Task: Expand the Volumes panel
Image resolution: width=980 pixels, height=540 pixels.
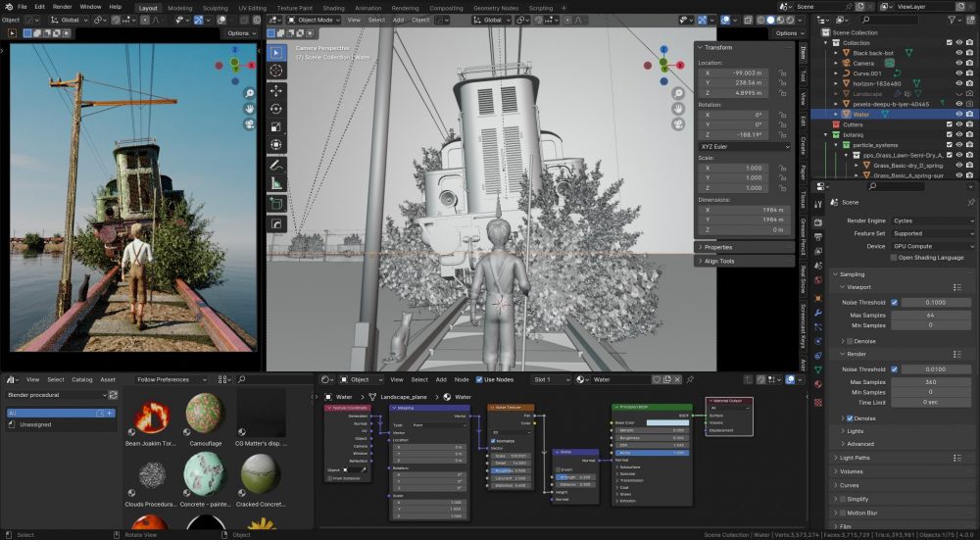Action: tap(851, 471)
